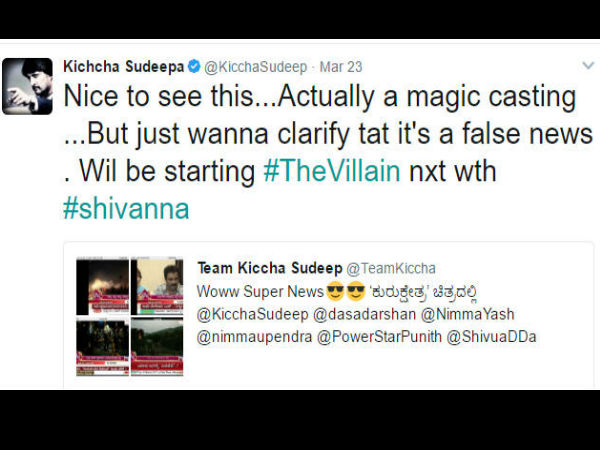Open the @nimmaupendra mention
The width and height of the screenshot is (600, 450).
(x=254, y=337)
